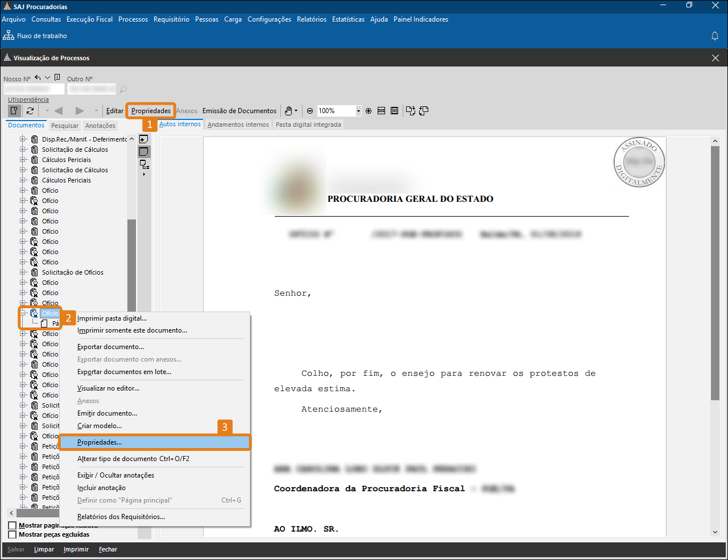Select the hand pan tool
The width and height of the screenshot is (728, 560).
click(289, 111)
